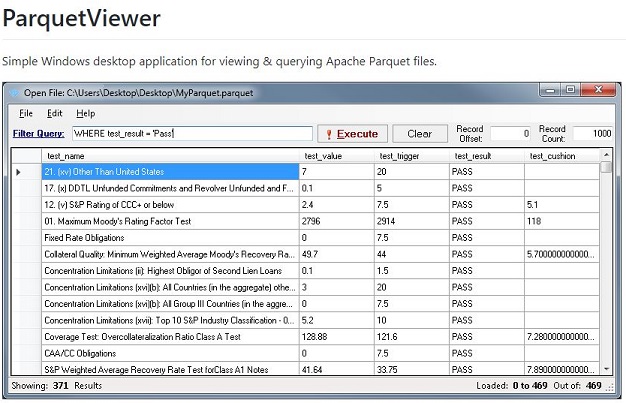Click the 'Out of: 469' status text
The image size is (626, 403).
coord(577,386)
